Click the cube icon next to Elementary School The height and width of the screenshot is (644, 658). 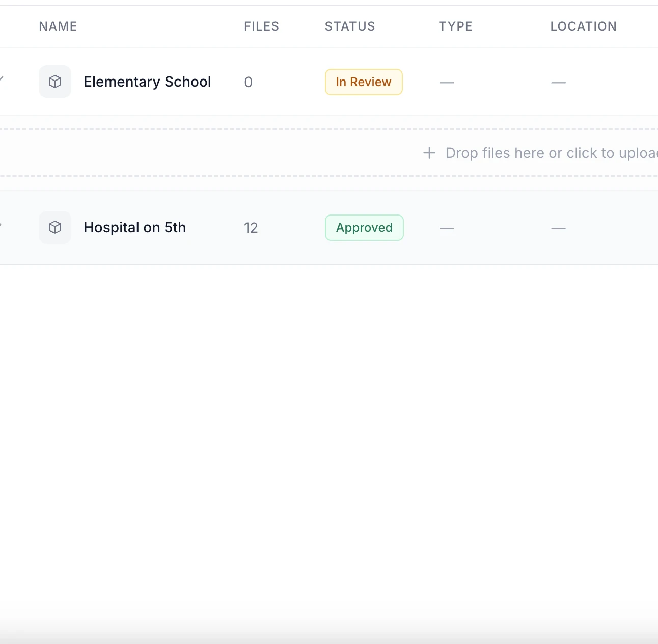click(54, 82)
